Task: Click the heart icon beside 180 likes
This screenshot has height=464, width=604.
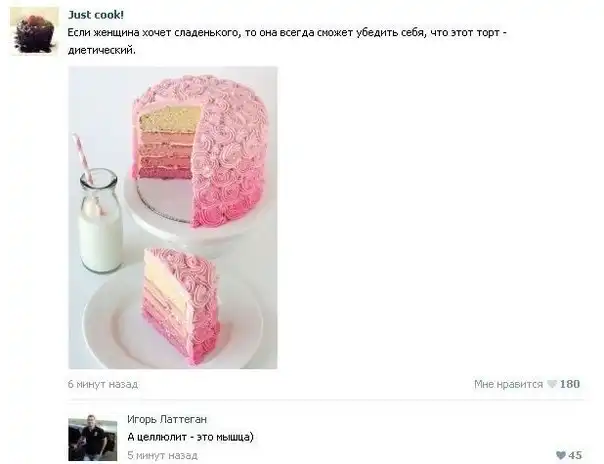Action: (552, 384)
